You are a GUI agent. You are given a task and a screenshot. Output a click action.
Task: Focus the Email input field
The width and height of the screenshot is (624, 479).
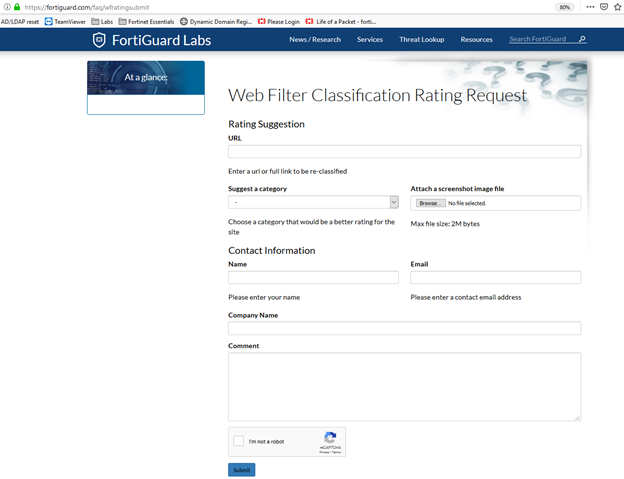495,277
